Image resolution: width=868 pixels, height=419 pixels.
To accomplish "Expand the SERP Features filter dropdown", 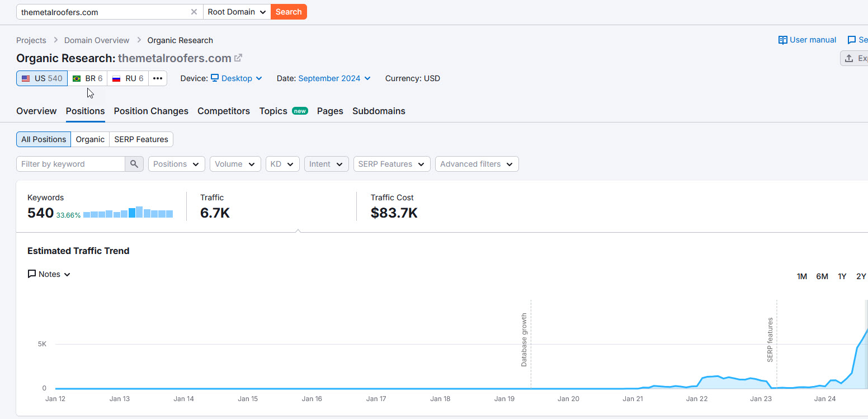I will coord(392,164).
